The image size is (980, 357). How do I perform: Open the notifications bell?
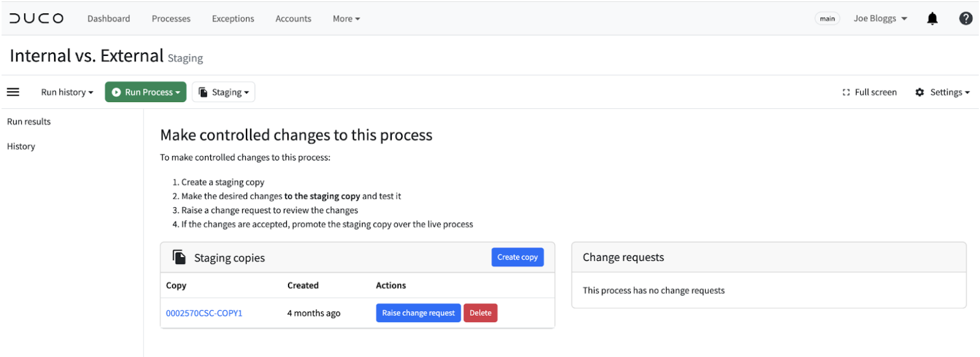click(932, 19)
